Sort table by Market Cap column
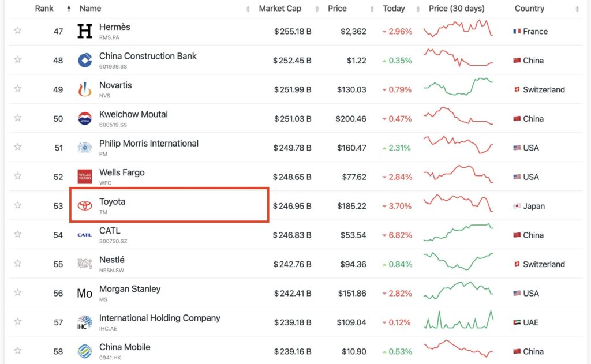The height and width of the screenshot is (364, 591). pos(280,9)
